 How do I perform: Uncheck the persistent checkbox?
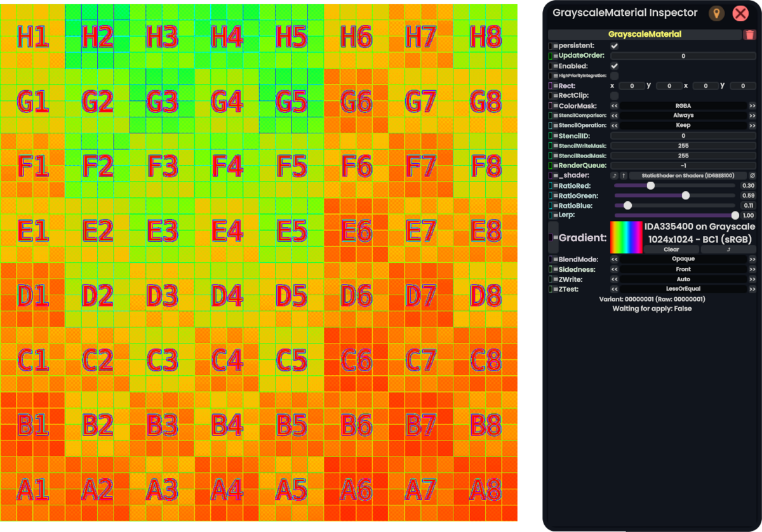[x=614, y=46]
